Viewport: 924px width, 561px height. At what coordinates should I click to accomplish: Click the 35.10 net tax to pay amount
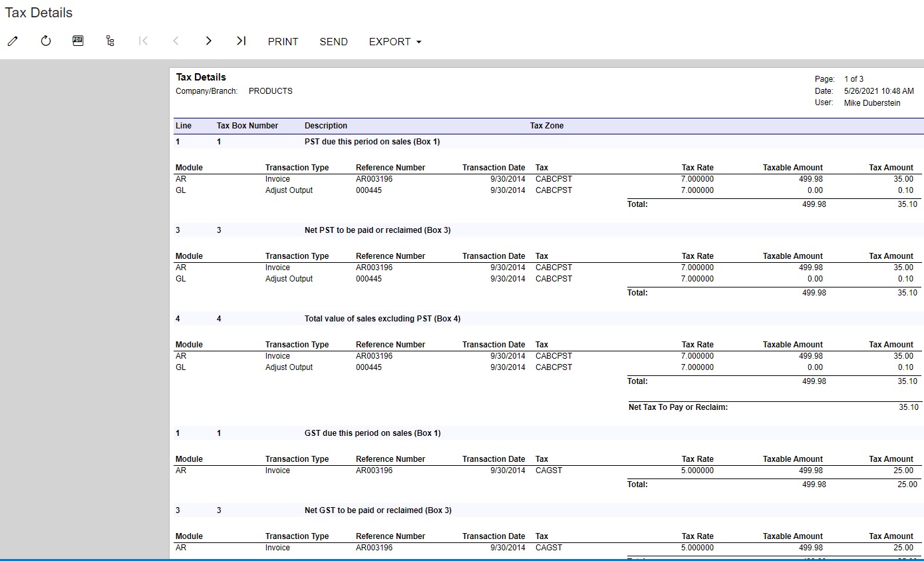[908, 407]
